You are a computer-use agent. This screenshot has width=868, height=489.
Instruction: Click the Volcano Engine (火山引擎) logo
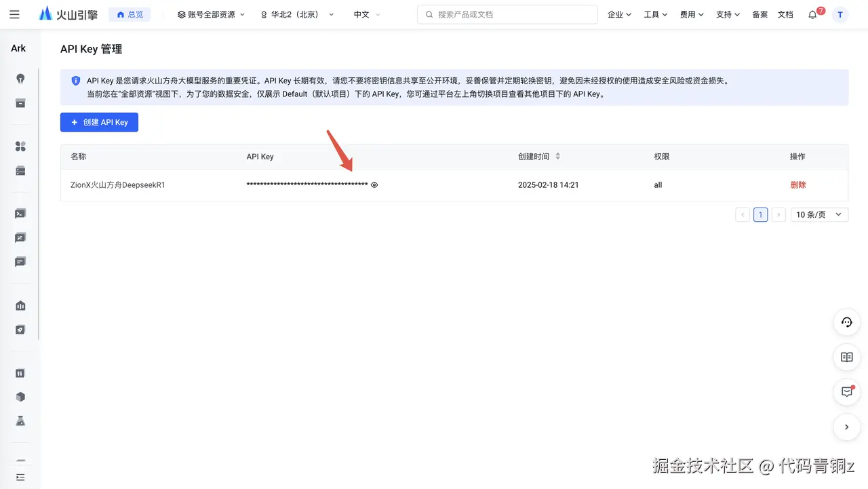pyautogui.click(x=68, y=14)
